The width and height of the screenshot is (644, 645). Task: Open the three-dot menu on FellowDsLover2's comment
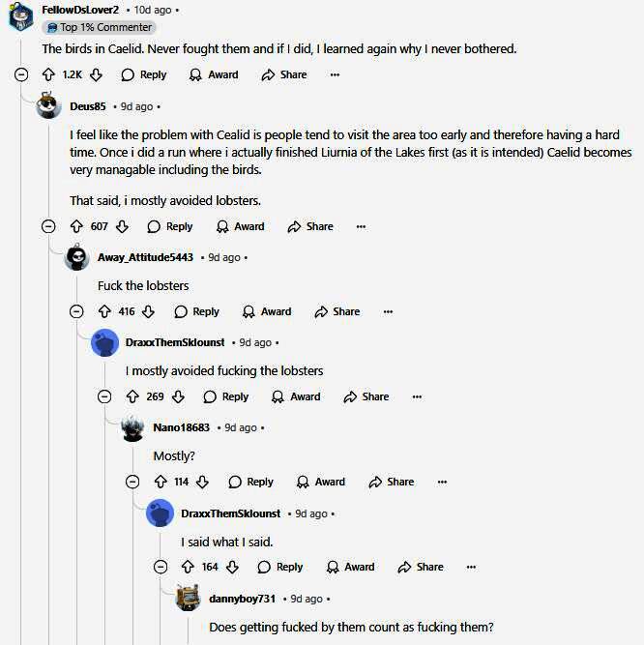tap(335, 74)
